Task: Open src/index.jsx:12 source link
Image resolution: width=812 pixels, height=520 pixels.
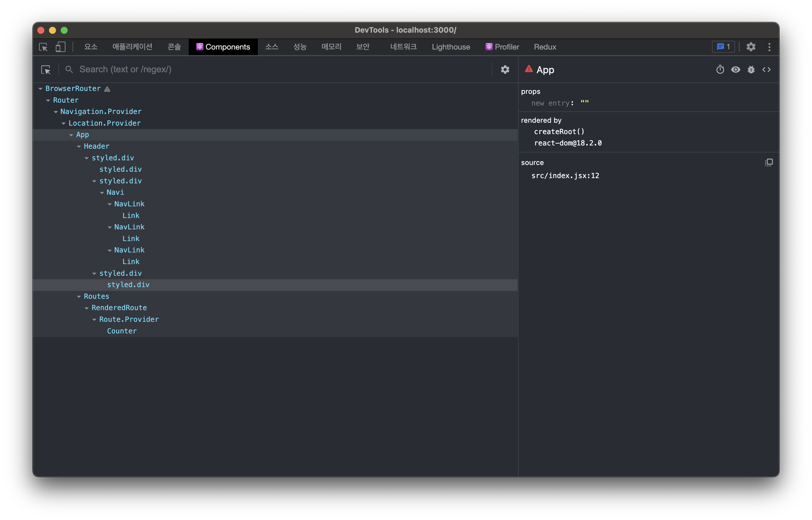Action: point(565,175)
